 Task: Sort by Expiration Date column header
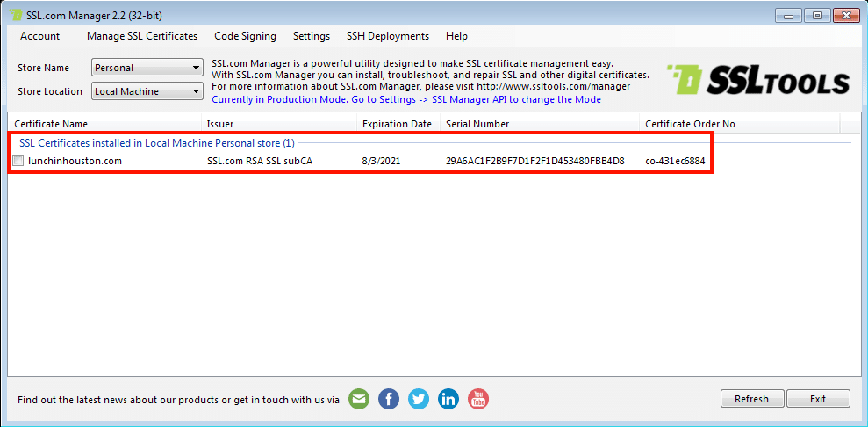click(x=397, y=124)
